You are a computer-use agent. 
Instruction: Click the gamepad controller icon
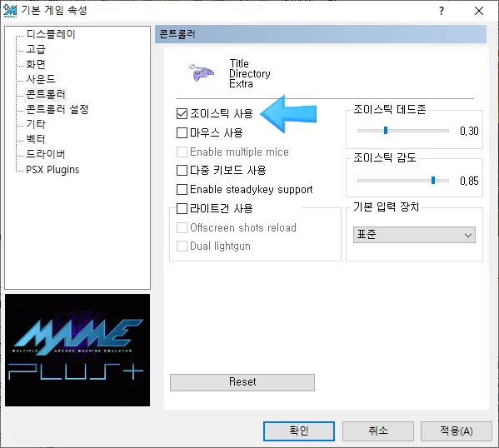pyautogui.click(x=201, y=72)
